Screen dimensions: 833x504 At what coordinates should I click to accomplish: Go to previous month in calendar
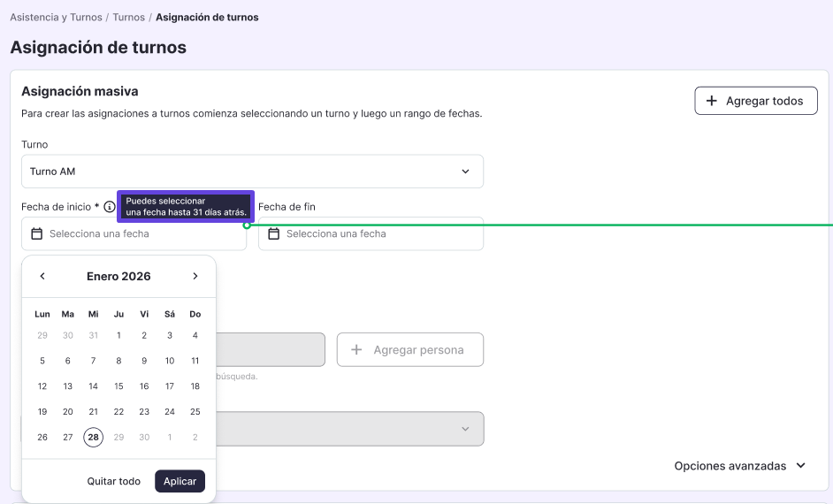42,276
